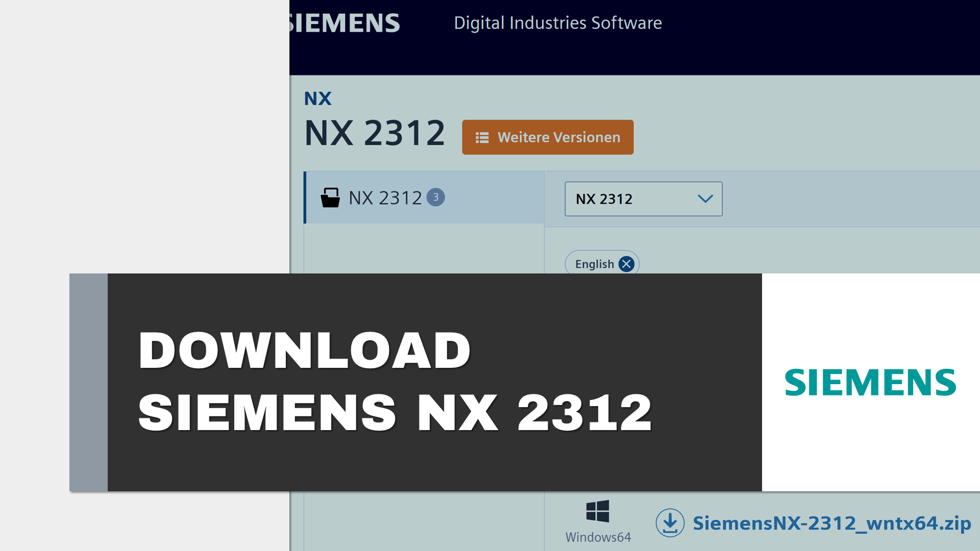Viewport: 980px width, 551px height.
Task: Click the Weitere Versionen button
Action: point(548,137)
